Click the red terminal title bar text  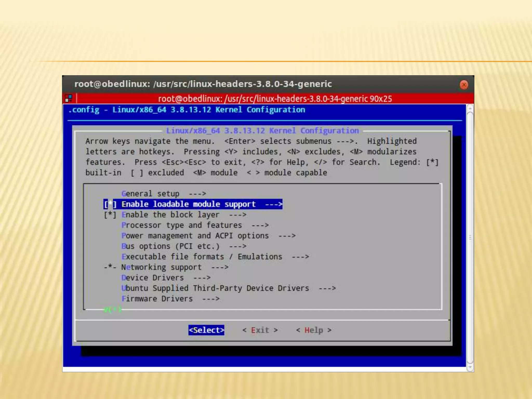[275, 99]
